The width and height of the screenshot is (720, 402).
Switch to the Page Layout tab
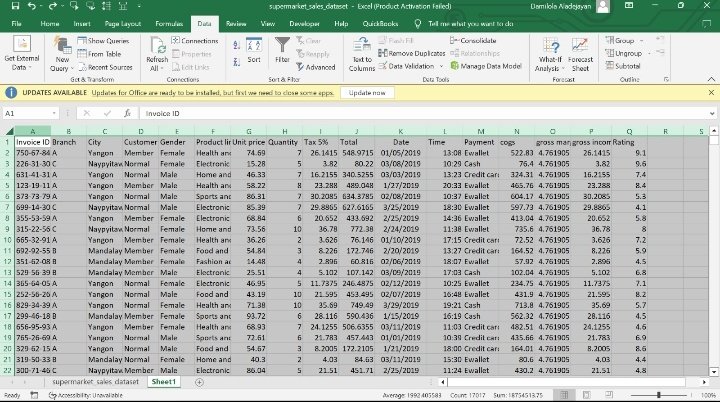(x=123, y=24)
